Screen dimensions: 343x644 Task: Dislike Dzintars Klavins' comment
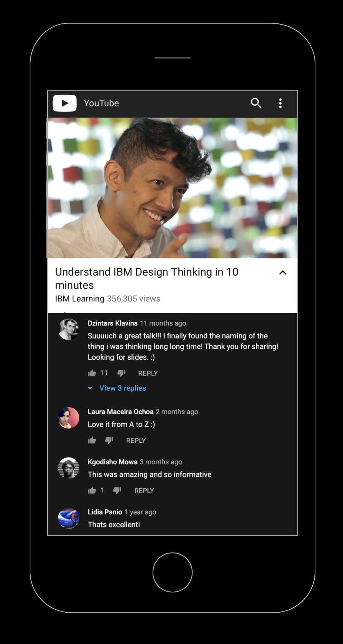[121, 373]
